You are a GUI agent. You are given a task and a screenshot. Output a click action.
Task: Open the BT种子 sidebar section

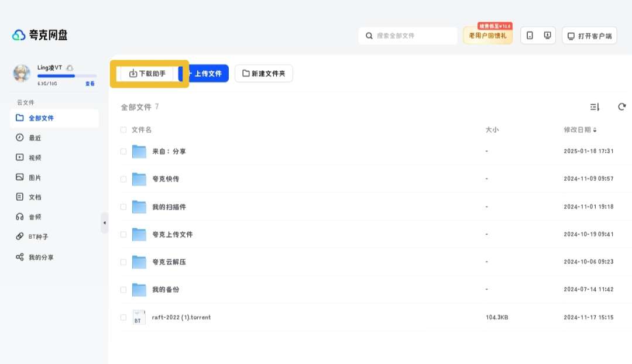[x=38, y=237]
